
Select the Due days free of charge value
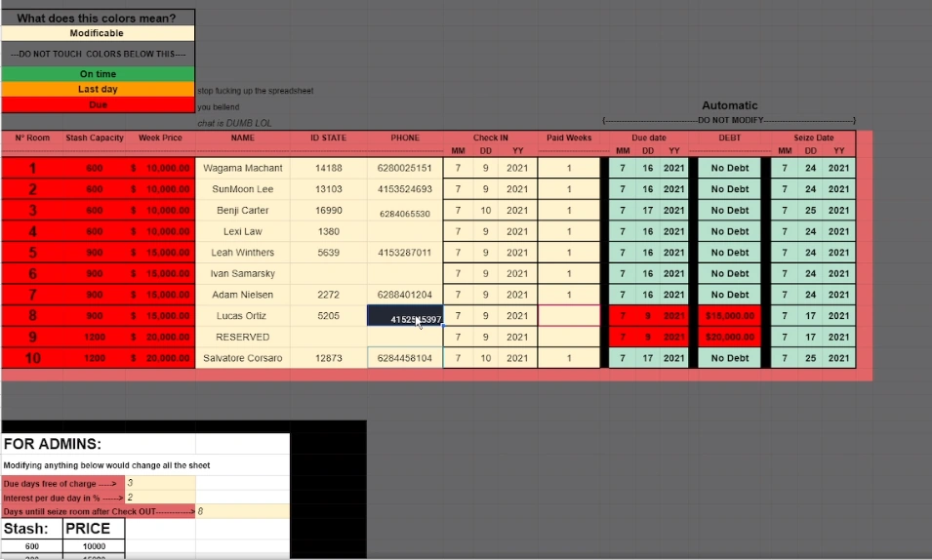pyautogui.click(x=160, y=483)
